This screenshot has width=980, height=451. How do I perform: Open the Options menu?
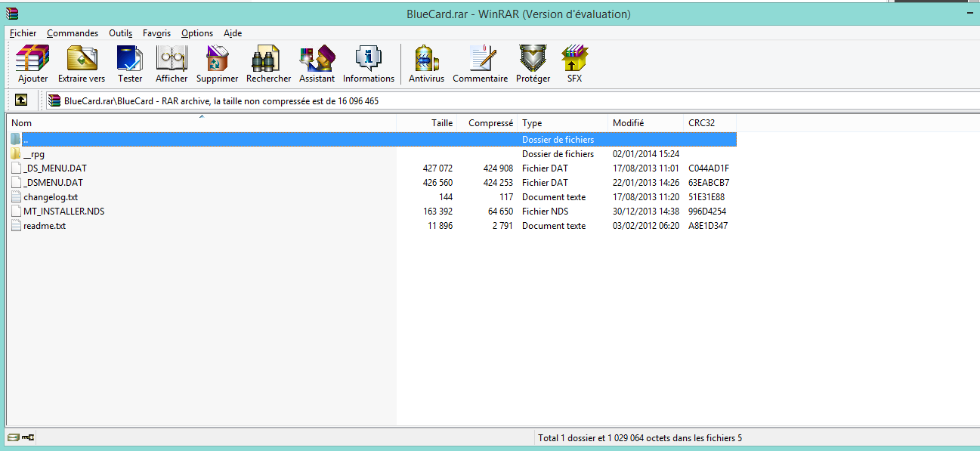(197, 33)
